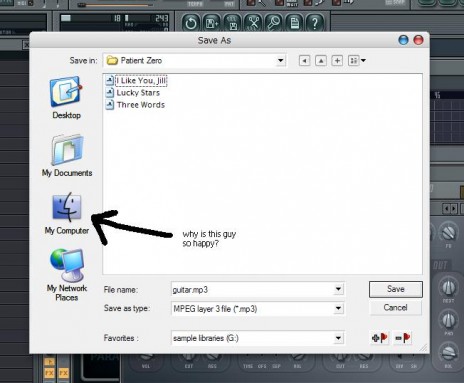Click the document page icon in FL Studio toolbar
The height and width of the screenshot is (383, 464).
click(295, 23)
